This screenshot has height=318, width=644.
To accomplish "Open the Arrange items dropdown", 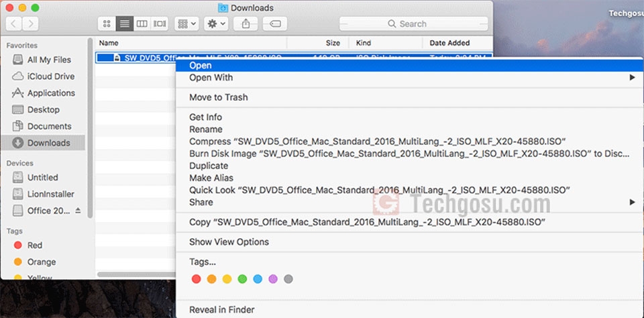I will (187, 23).
